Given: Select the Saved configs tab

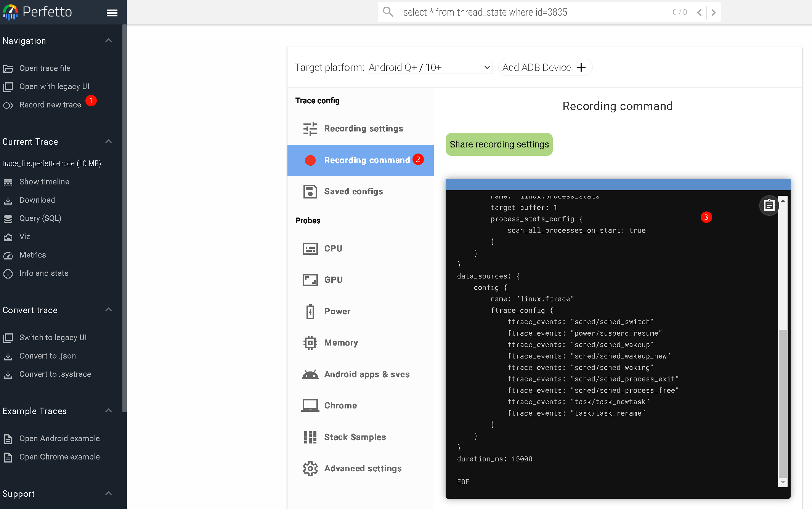Looking at the screenshot, I should coord(353,191).
